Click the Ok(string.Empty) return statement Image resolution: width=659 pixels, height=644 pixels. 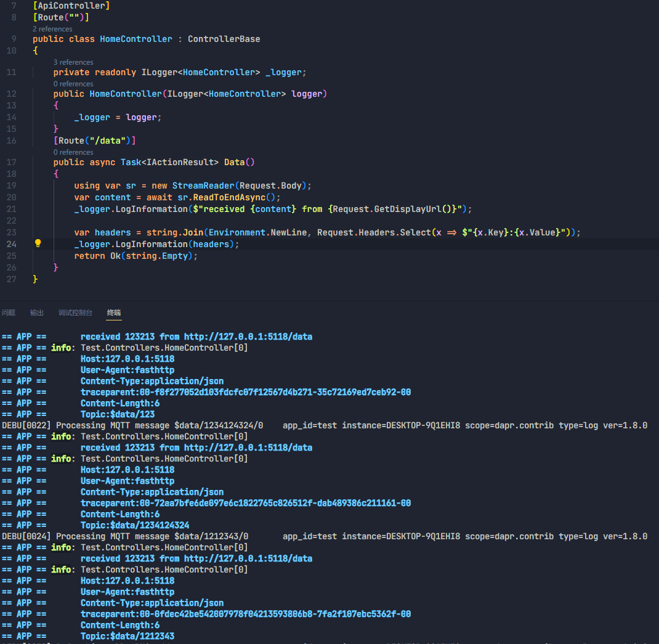pyautogui.click(x=151, y=255)
